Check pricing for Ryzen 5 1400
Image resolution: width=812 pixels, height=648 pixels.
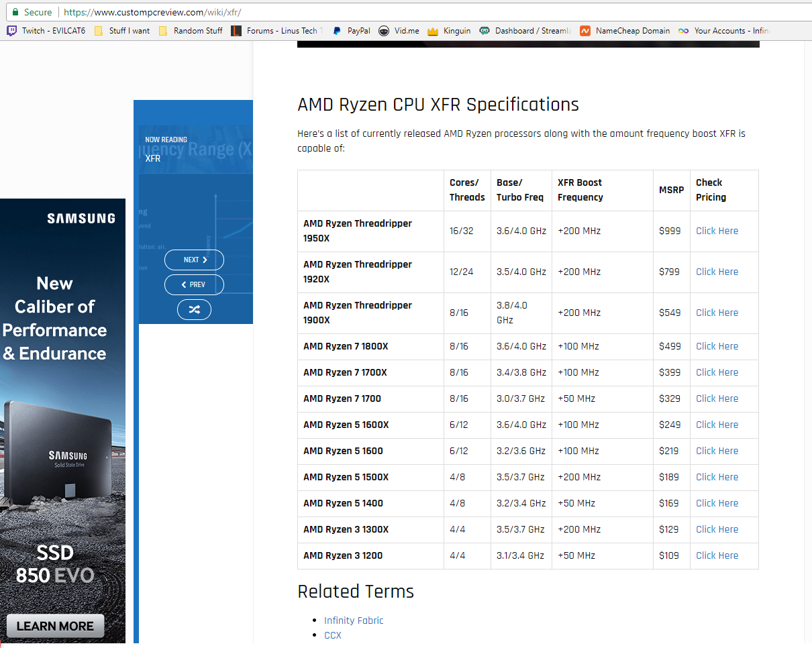tap(717, 503)
